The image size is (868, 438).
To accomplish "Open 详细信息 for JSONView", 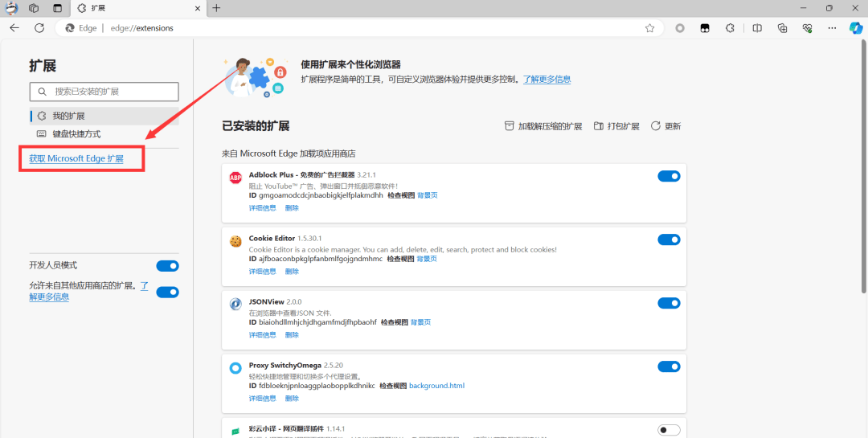I will (x=262, y=335).
